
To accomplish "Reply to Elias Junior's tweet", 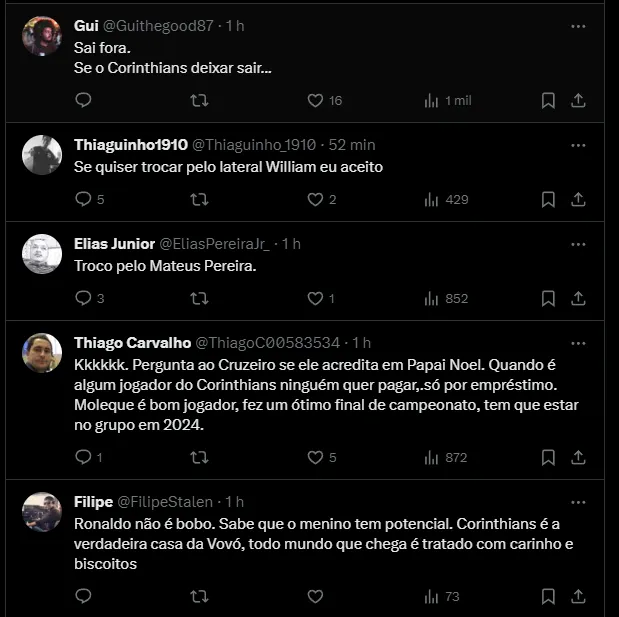I will (x=84, y=298).
